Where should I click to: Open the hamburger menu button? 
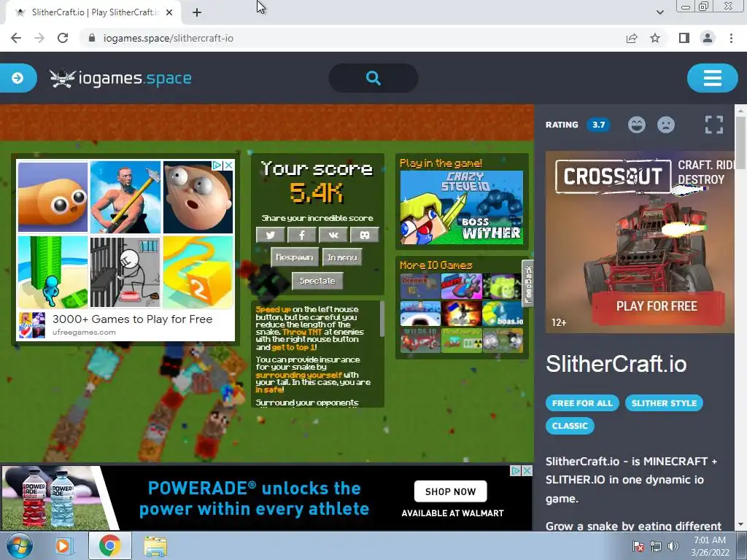click(x=712, y=78)
